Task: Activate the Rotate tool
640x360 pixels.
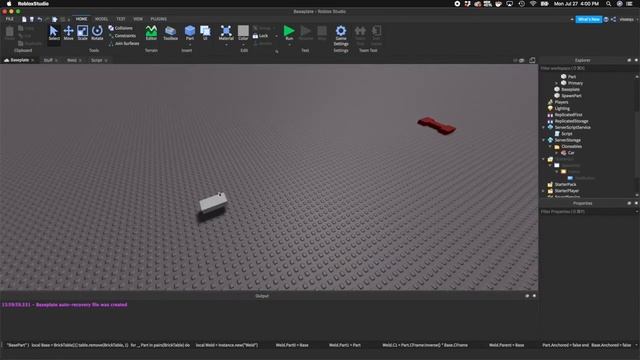Action: 97,33
